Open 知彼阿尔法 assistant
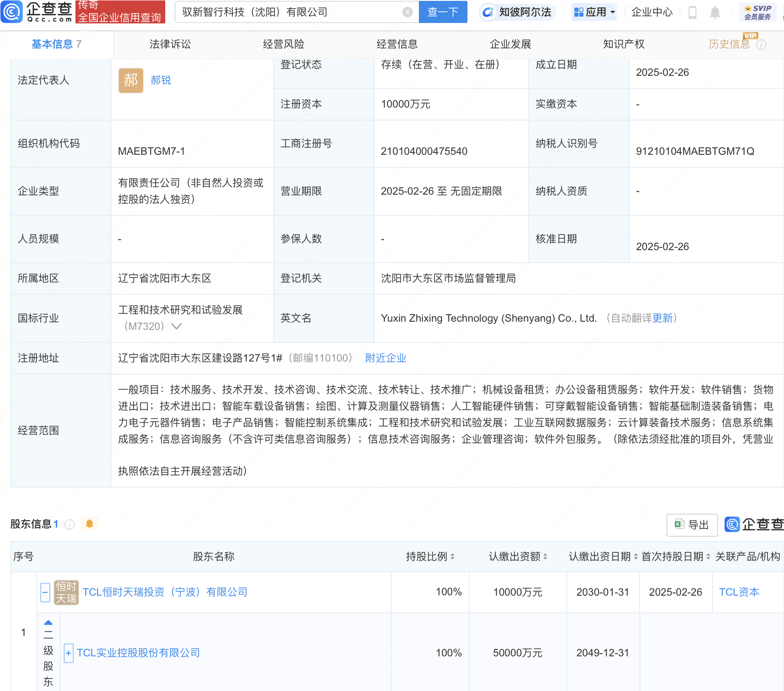The width and height of the screenshot is (784, 691). pos(517,12)
